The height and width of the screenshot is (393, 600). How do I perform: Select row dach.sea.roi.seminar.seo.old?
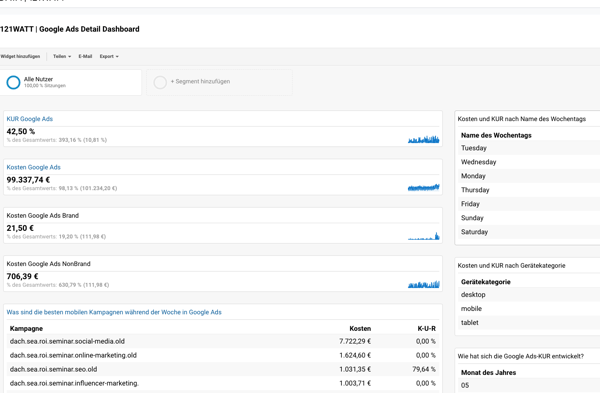[x=223, y=369]
